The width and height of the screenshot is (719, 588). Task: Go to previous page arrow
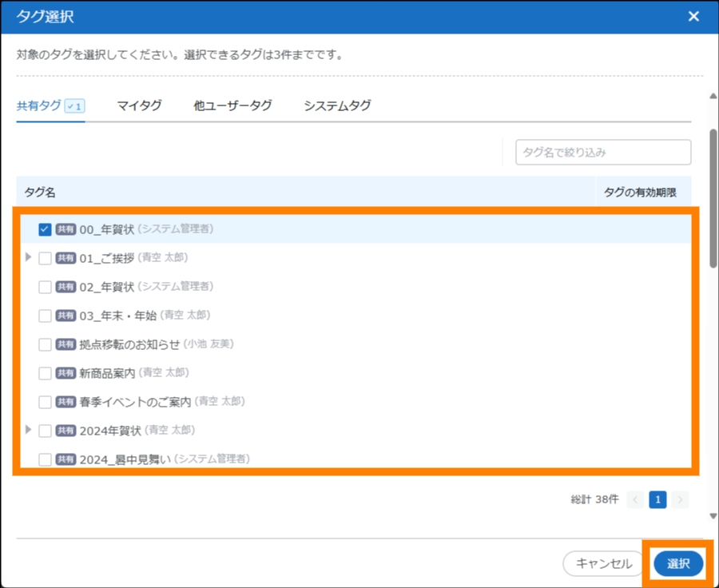tap(636, 499)
